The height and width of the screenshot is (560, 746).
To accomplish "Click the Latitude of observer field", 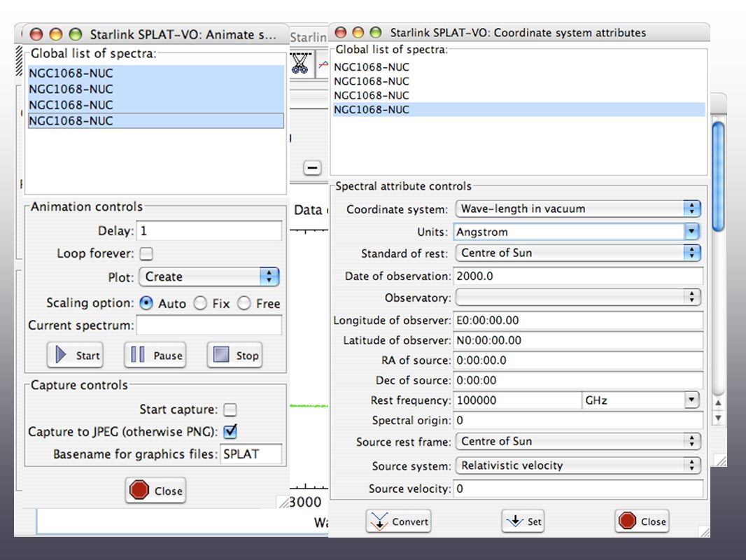I will point(578,340).
